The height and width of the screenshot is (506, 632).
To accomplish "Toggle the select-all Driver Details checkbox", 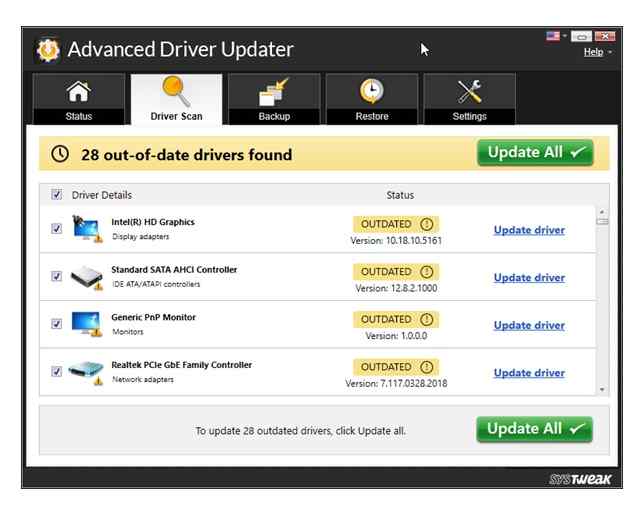I will [x=56, y=195].
